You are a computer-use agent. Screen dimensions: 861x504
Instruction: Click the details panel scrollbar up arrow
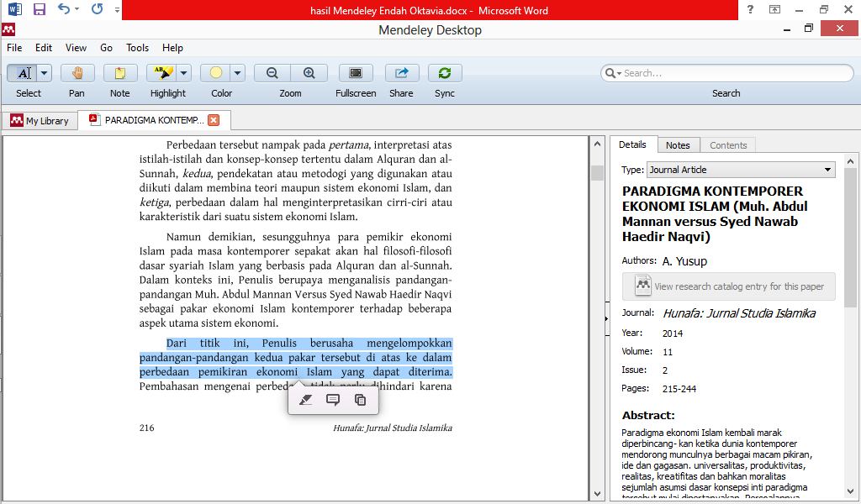click(x=850, y=161)
